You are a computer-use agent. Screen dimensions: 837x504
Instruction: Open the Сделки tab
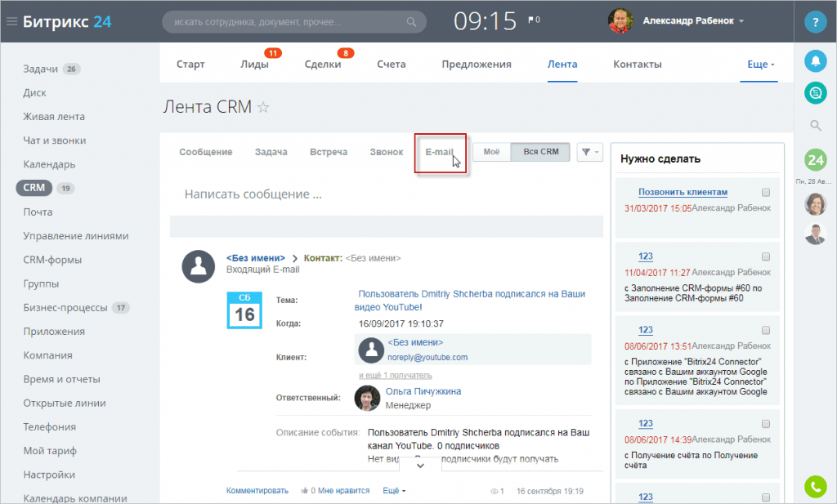323,64
